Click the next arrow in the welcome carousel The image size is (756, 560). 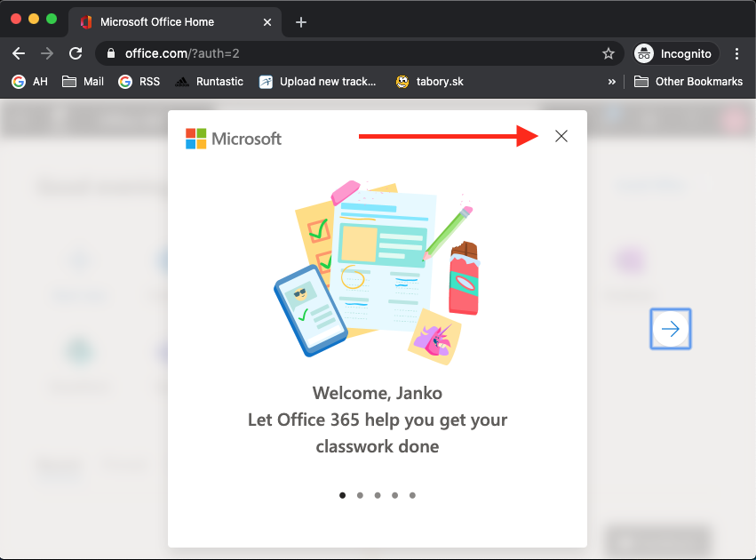[x=671, y=330]
